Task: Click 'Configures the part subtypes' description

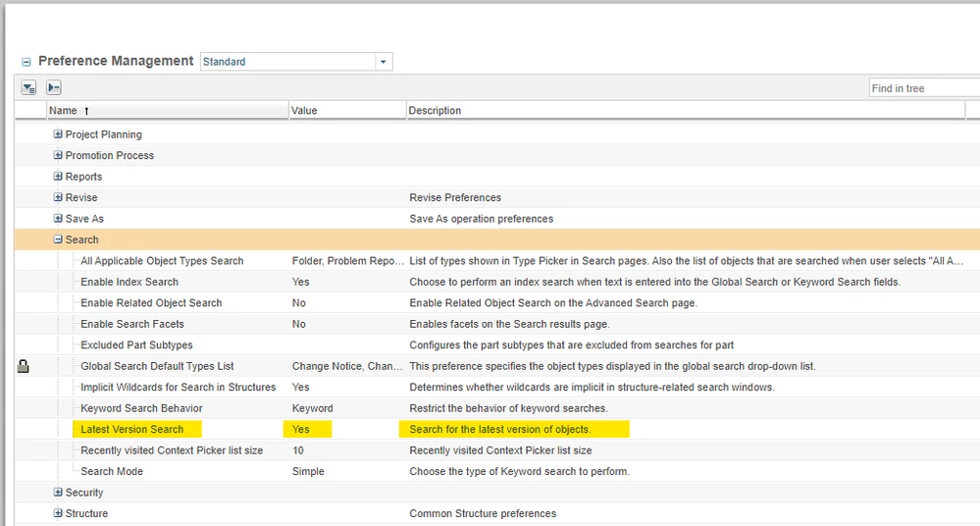Action: tap(571, 345)
